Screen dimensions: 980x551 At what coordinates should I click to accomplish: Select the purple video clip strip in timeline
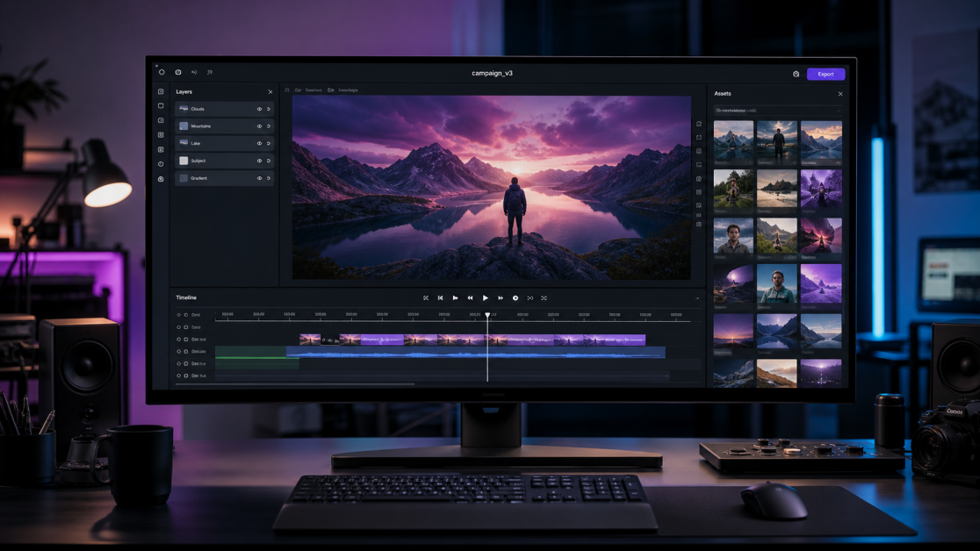(x=472, y=340)
